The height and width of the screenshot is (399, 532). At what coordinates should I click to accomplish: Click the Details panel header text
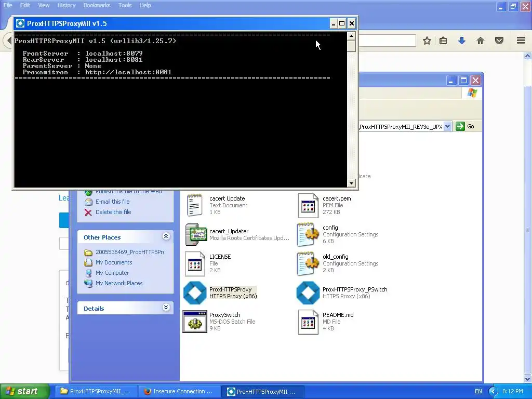tap(94, 309)
